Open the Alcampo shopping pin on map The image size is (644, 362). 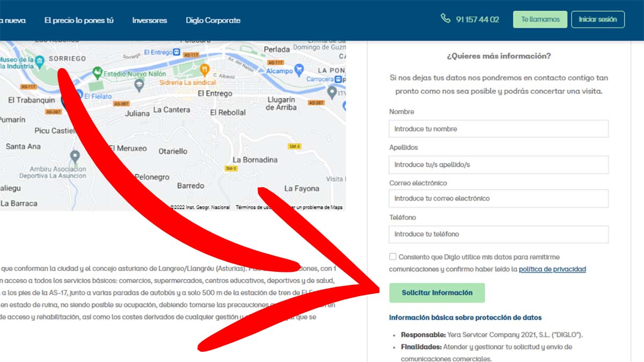[299, 70]
